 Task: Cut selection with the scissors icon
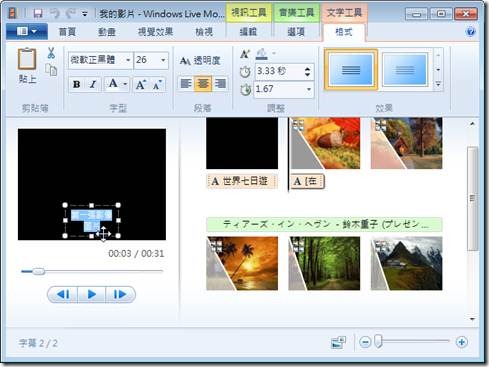[x=51, y=53]
